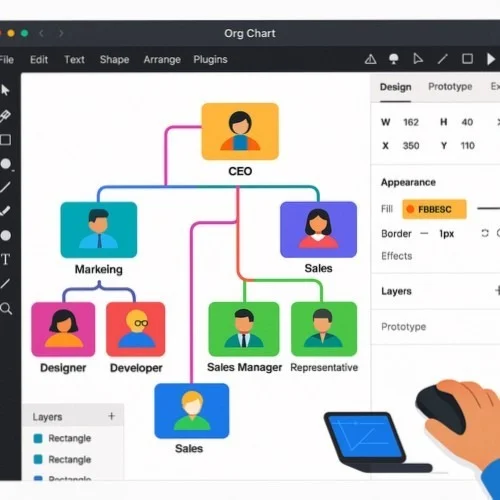Viewport: 500px width, 500px height.
Task: Click the diagonal line icon in top toolbar
Action: pyautogui.click(x=442, y=59)
